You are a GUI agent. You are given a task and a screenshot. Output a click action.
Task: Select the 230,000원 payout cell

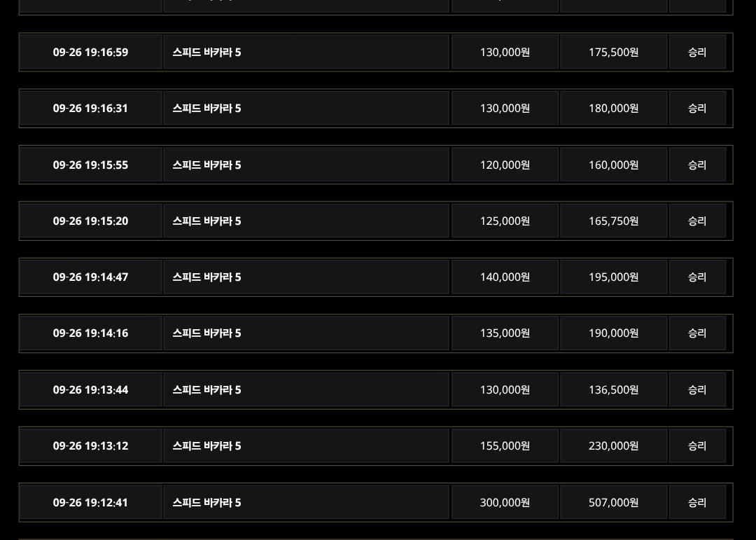613,446
